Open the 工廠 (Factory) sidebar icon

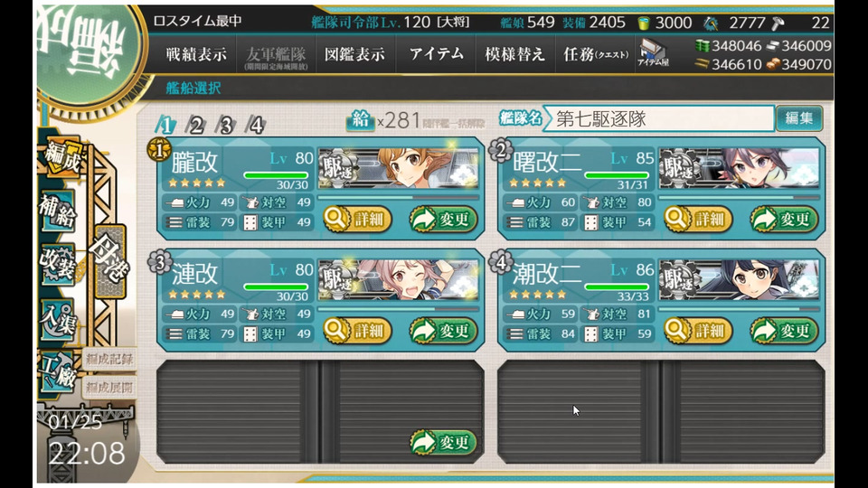point(57,371)
